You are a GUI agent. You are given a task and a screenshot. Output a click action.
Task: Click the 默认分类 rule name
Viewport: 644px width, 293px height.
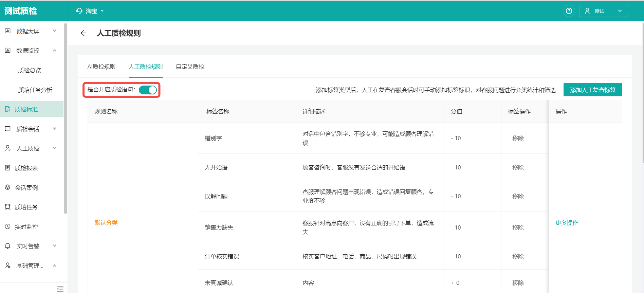pos(106,223)
